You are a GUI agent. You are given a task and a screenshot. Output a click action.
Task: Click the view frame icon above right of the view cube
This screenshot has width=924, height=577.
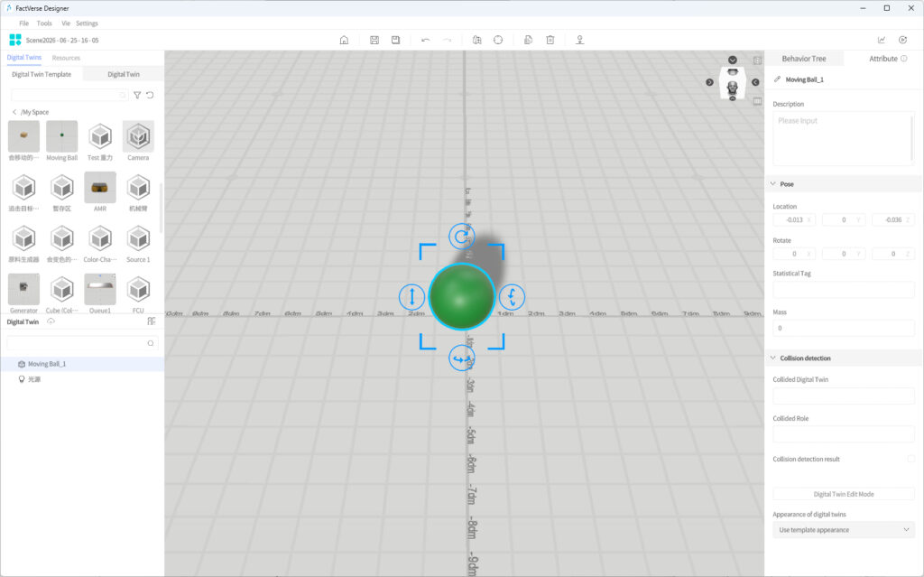758,60
